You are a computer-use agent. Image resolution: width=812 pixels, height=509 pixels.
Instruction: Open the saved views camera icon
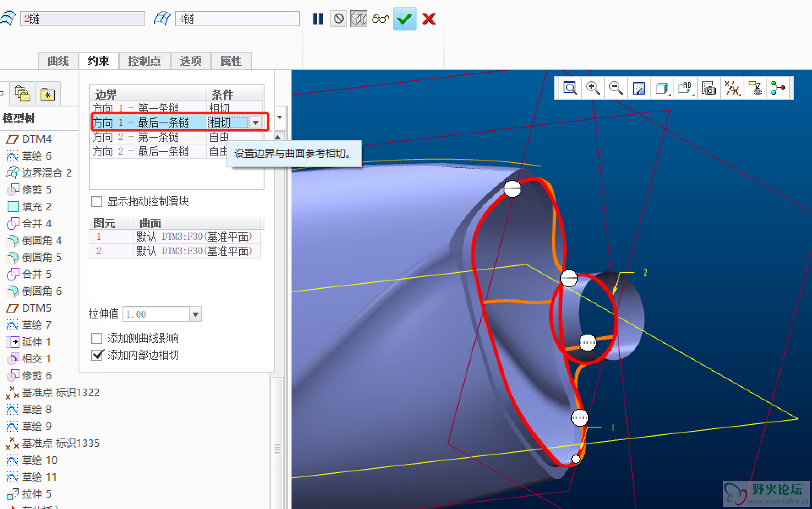(708, 88)
